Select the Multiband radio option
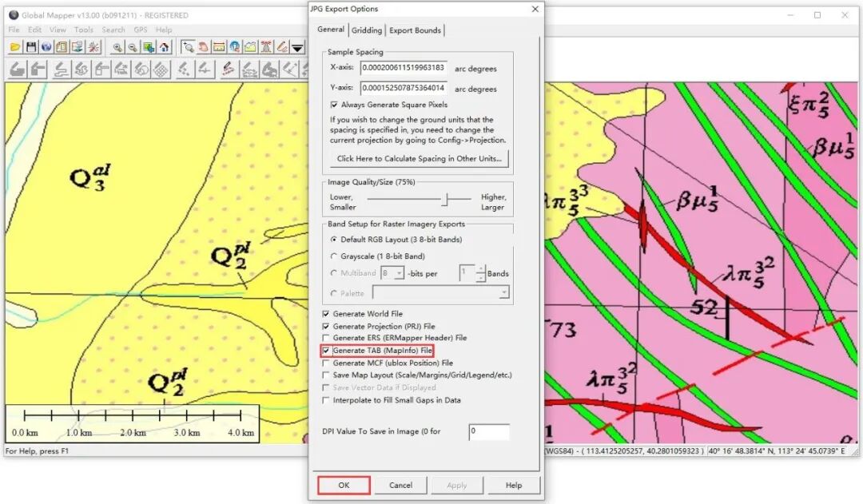The image size is (863, 504). pyautogui.click(x=333, y=273)
